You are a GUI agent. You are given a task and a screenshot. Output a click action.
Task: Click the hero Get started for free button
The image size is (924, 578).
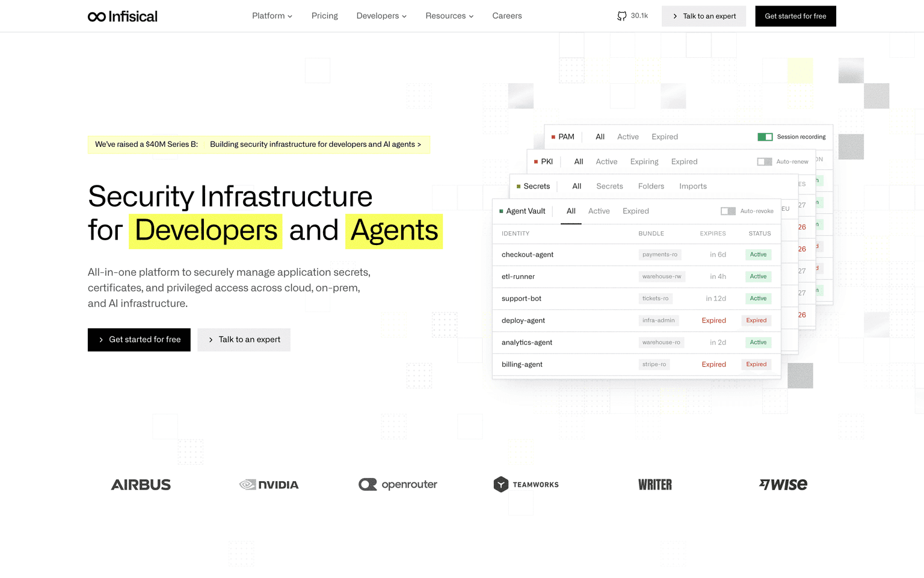pos(139,340)
